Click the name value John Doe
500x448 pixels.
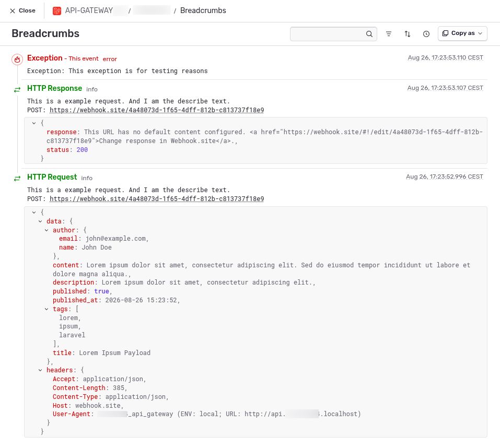pos(97,247)
